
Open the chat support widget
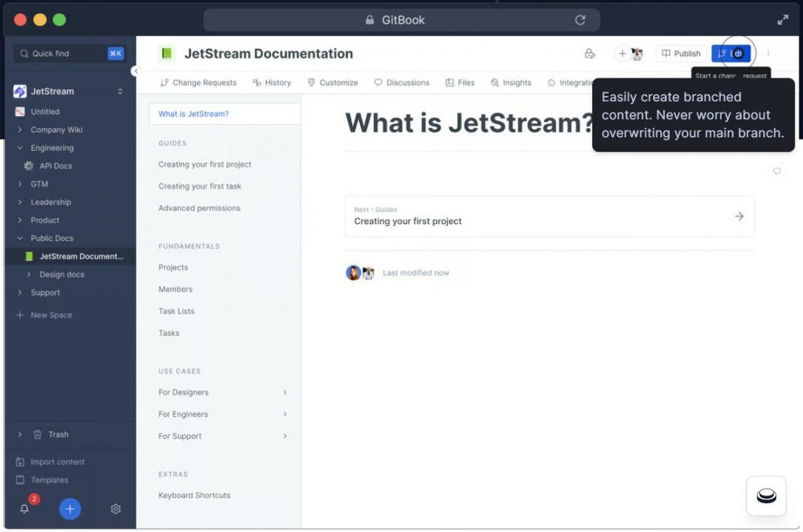tap(766, 496)
